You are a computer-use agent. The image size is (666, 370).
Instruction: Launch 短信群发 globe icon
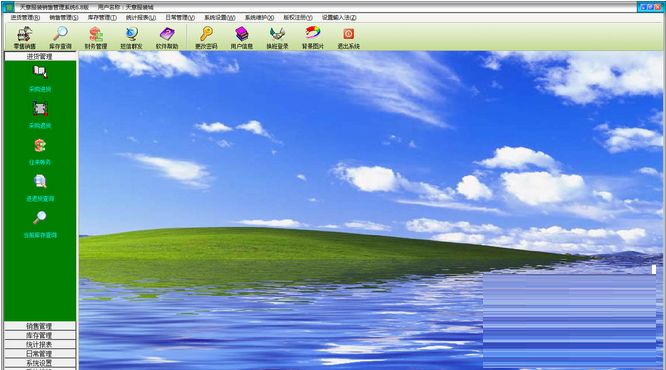point(132,34)
